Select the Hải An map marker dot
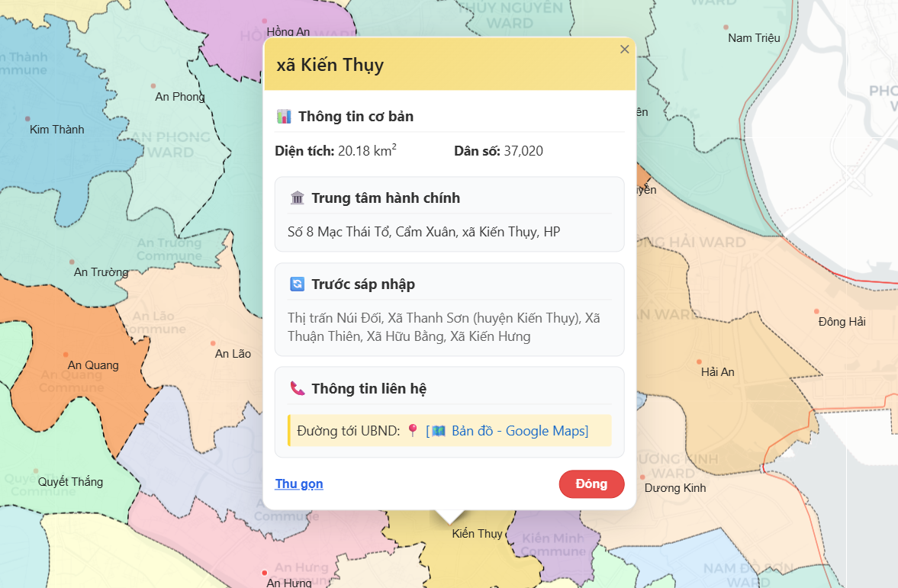898x588 pixels. [699, 361]
